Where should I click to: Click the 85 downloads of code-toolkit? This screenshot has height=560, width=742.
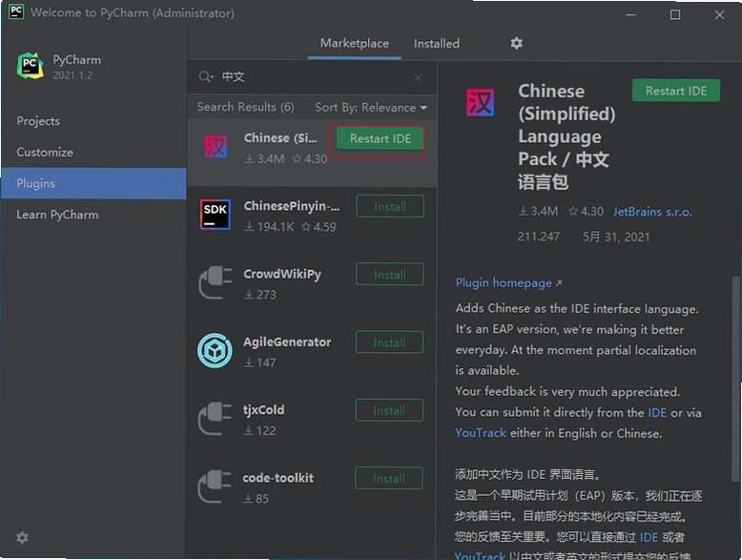pyautogui.click(x=256, y=499)
